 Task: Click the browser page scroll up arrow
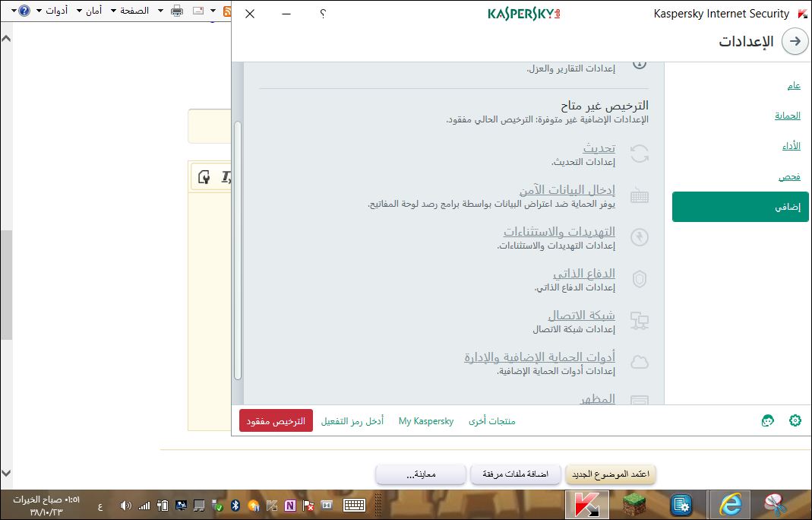[x=6, y=38]
